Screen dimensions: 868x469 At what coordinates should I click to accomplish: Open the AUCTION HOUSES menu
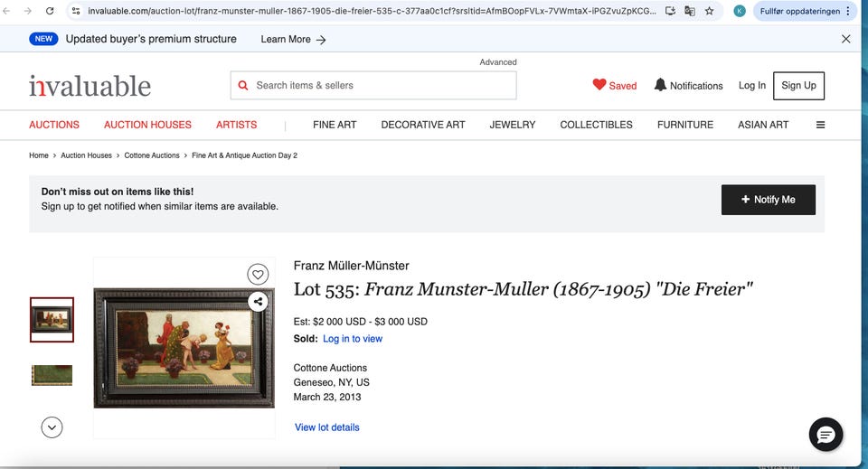[147, 125]
